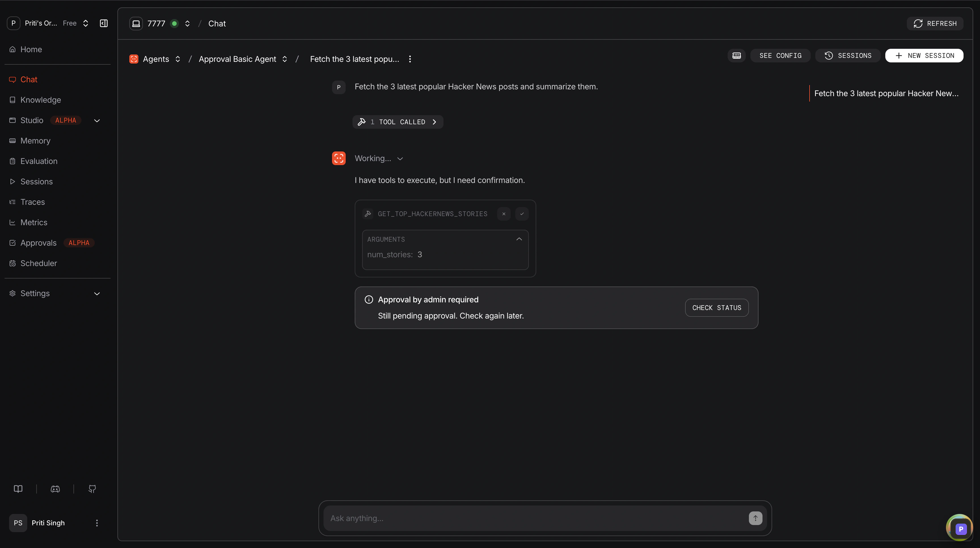Click the Refresh button

935,23
